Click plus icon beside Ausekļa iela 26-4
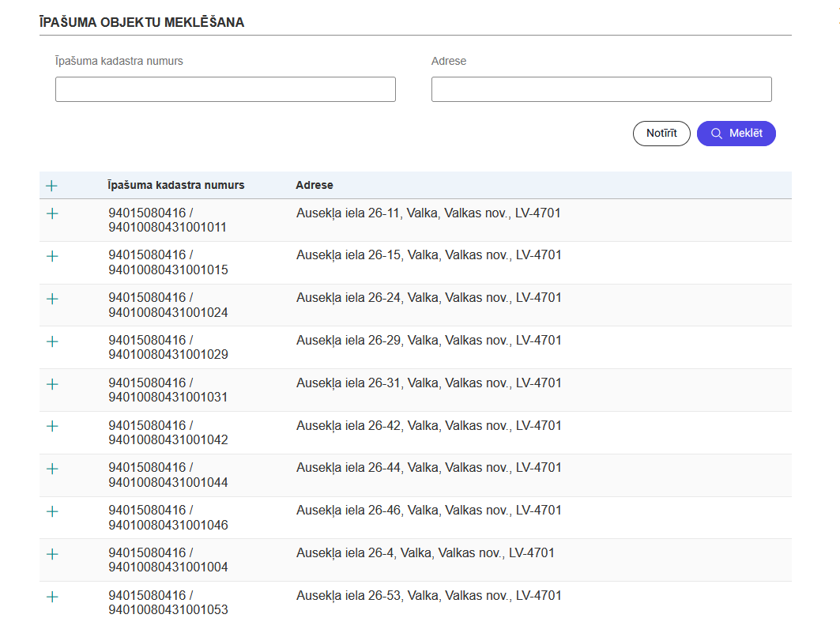 (52, 554)
